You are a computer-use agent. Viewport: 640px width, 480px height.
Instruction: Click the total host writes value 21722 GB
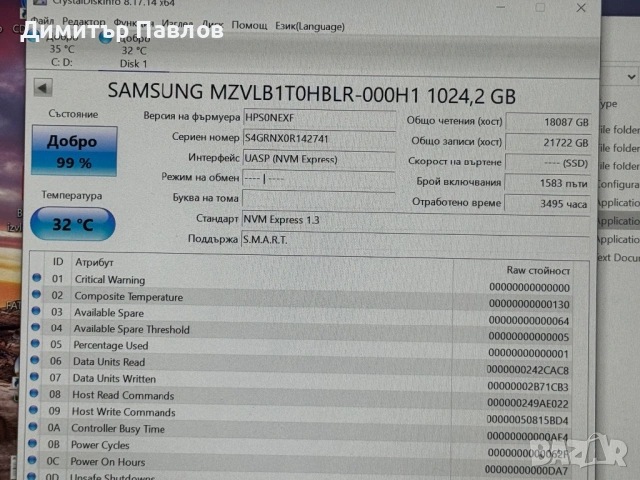point(548,142)
